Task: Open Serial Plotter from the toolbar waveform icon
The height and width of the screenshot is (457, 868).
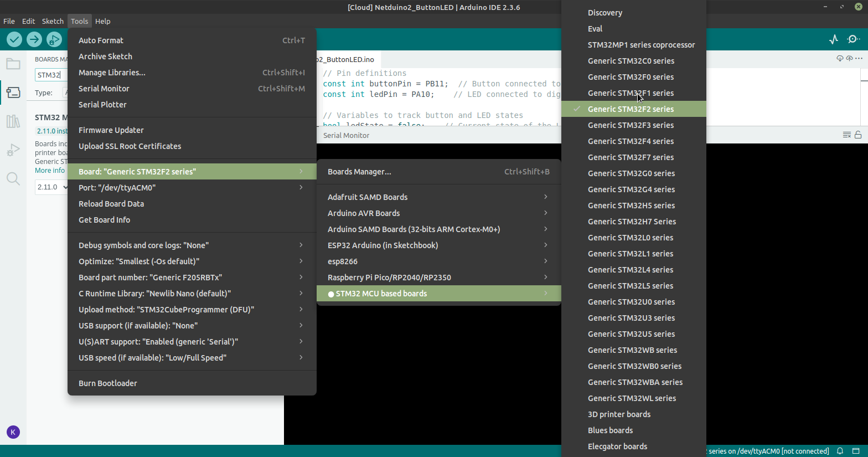Action: coord(834,39)
